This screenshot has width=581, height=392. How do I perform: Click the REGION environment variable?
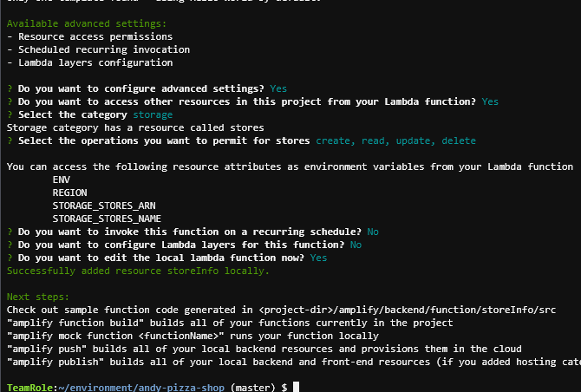click(x=69, y=193)
